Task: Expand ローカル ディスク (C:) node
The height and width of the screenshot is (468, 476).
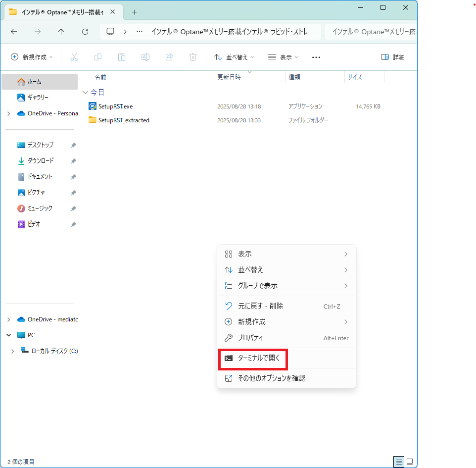Action: [13, 351]
